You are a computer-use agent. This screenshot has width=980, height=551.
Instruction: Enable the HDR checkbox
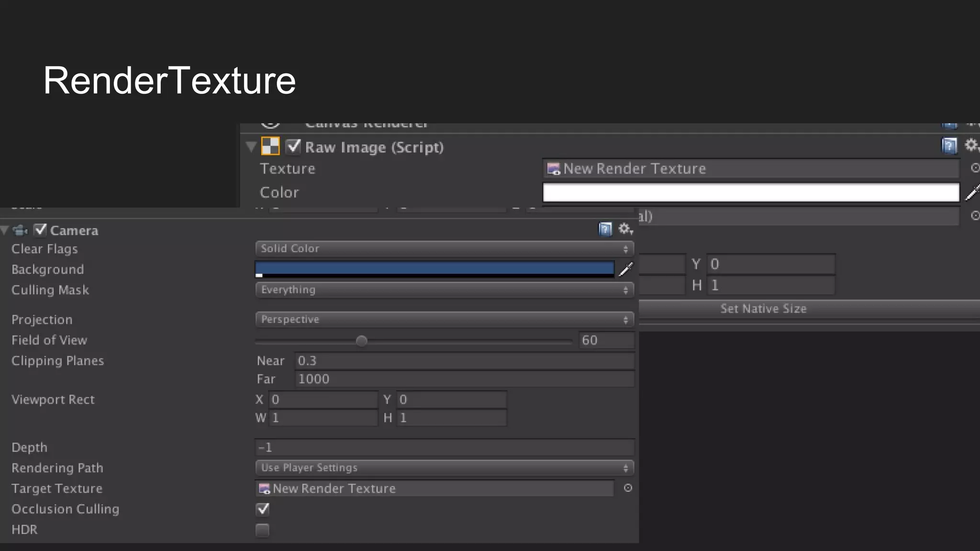[262, 529]
